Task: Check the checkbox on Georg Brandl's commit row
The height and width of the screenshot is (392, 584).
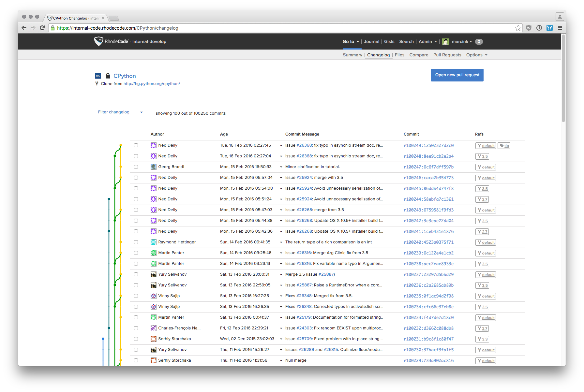Action: (x=136, y=167)
